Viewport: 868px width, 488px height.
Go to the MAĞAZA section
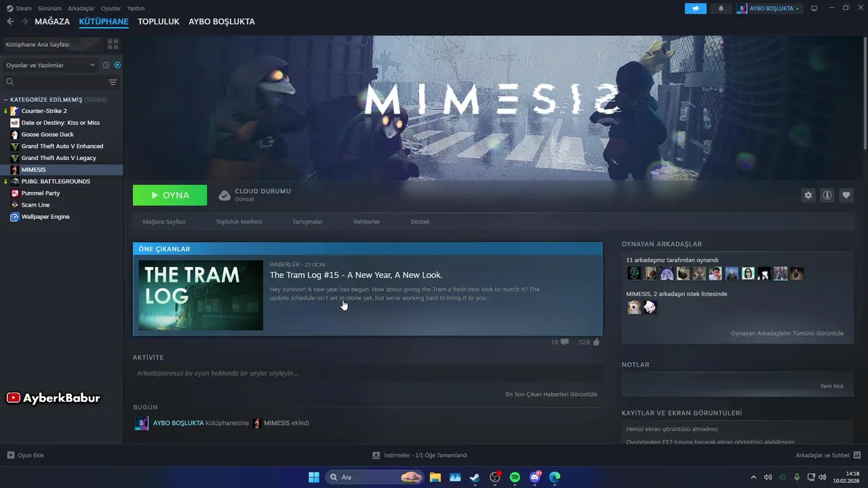[52, 22]
